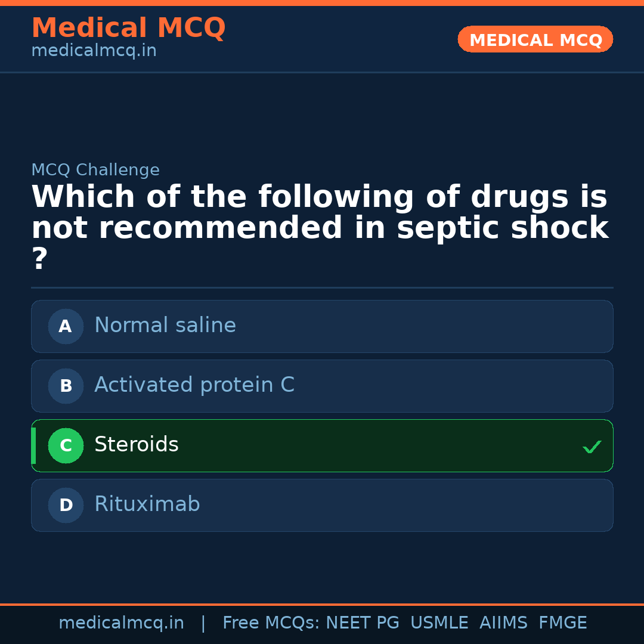
Task: Click the green checkmark on Steroids
Action: click(592, 447)
